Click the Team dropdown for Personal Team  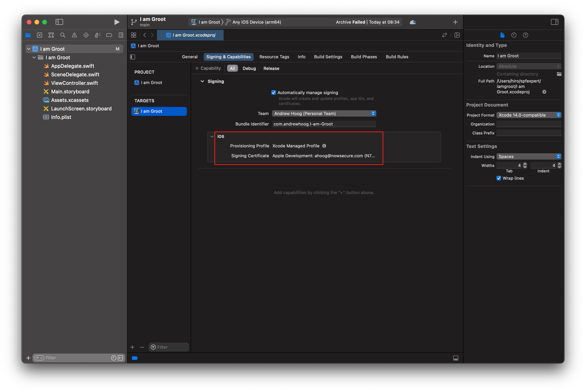(x=324, y=113)
